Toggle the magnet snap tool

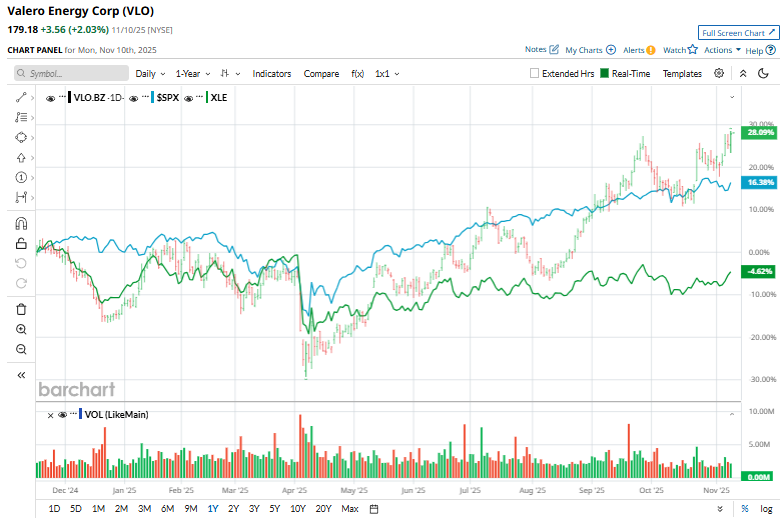[21, 224]
